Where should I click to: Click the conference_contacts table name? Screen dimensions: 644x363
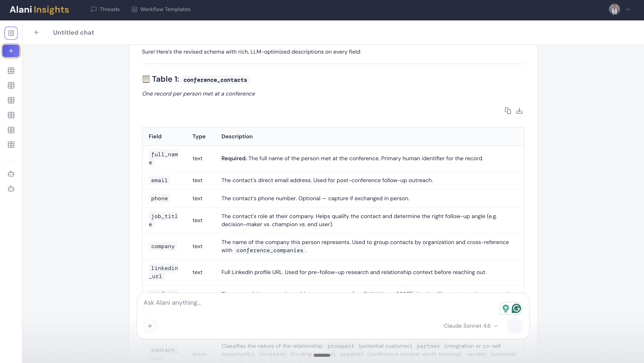[x=215, y=80]
